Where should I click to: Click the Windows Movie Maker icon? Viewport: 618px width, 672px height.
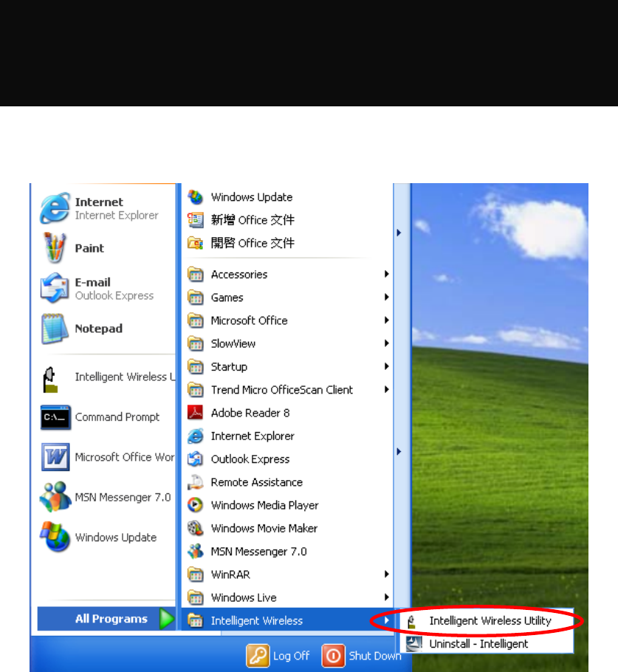tap(196, 528)
